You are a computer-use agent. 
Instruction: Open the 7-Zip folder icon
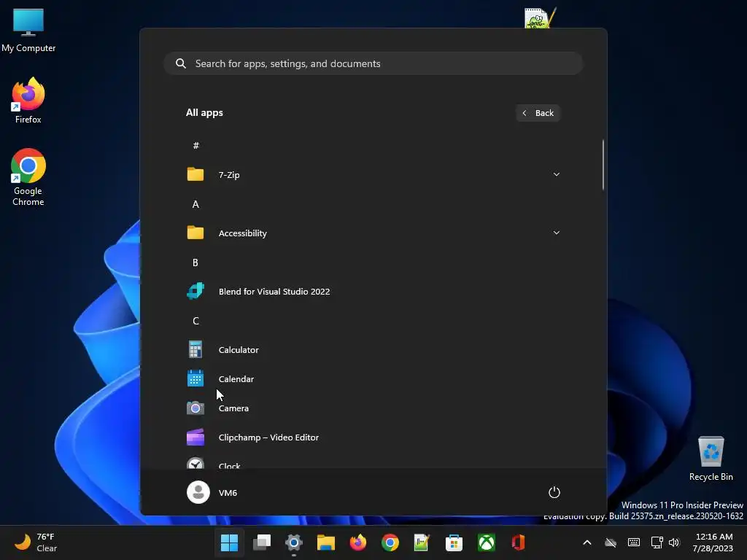click(196, 175)
